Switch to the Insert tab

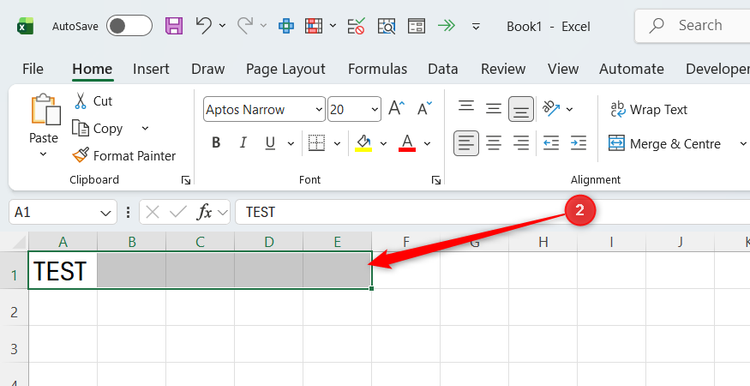point(151,69)
